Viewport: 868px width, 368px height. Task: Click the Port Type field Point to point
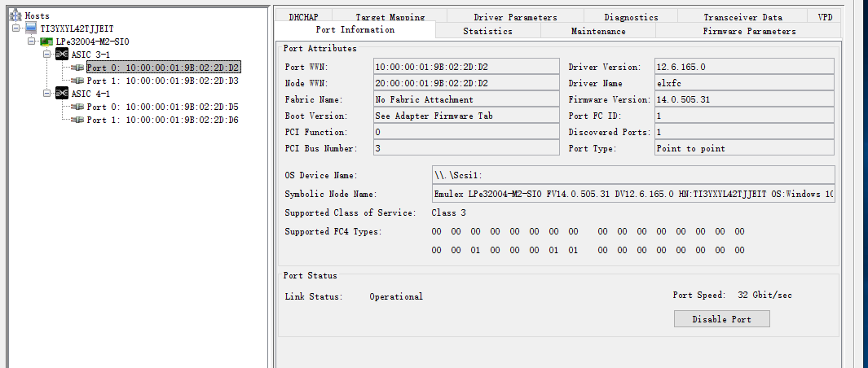(744, 147)
